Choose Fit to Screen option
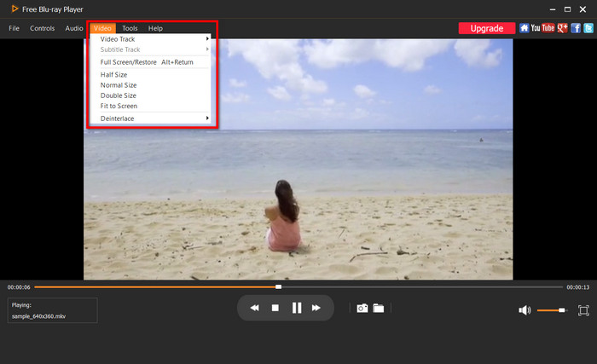The height and width of the screenshot is (364, 597). [x=150, y=106]
